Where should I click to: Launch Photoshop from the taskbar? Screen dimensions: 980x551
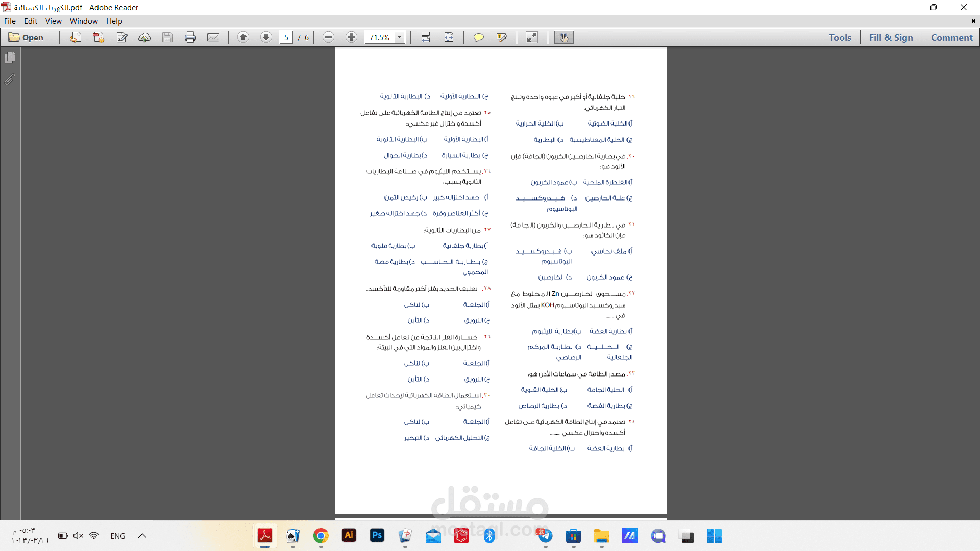click(x=377, y=536)
